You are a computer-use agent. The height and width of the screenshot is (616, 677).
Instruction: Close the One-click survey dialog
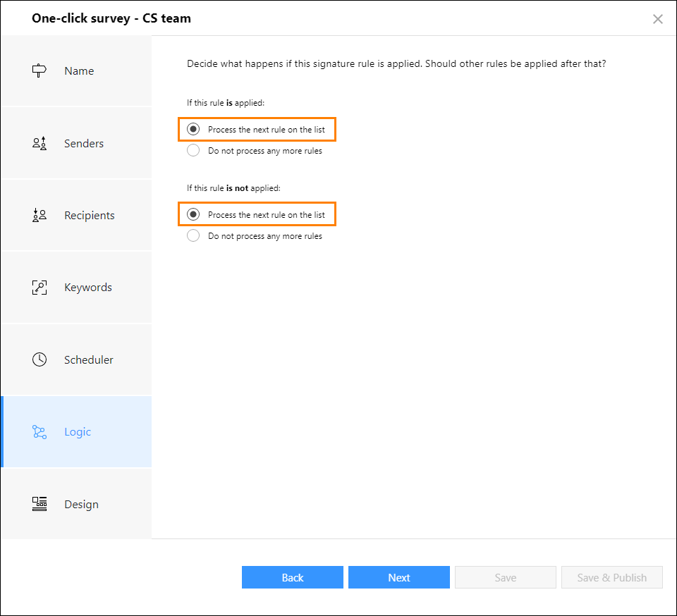click(x=657, y=19)
